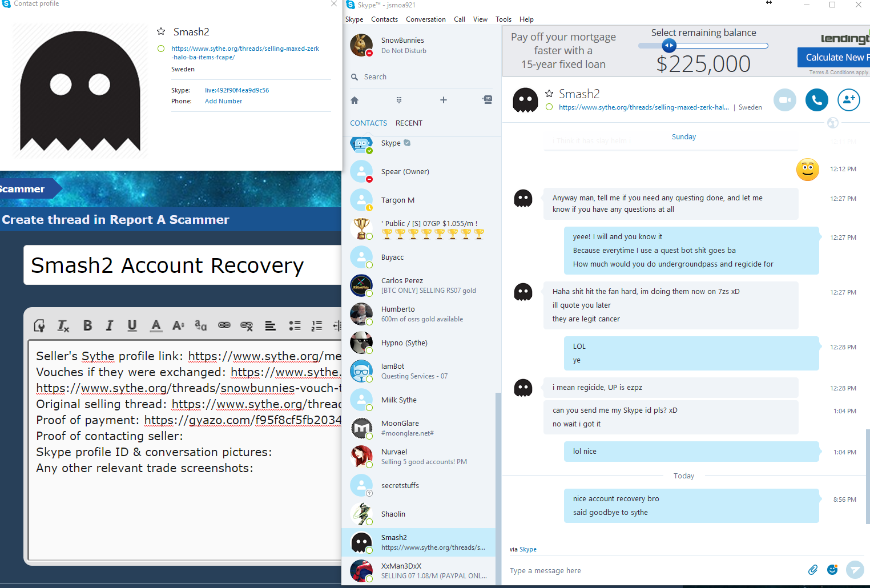Viewport: 870px width, 588px height.
Task: Click the unordered bullet list icon
Action: pos(295,325)
